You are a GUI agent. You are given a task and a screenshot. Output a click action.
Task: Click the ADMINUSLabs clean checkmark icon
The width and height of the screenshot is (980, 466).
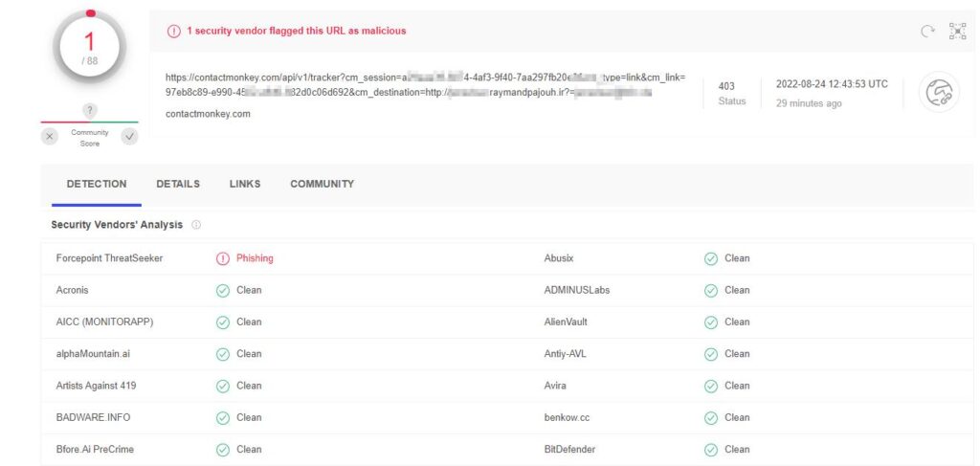click(711, 291)
